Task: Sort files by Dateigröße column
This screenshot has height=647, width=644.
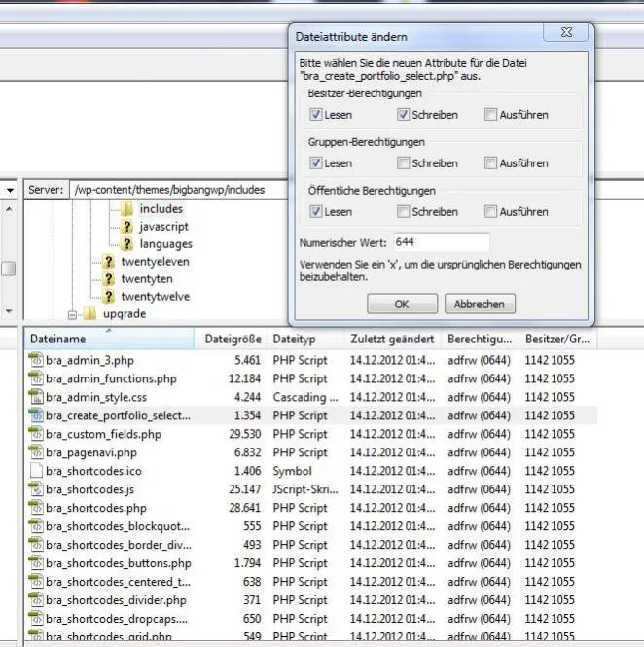Action: pyautogui.click(x=233, y=340)
